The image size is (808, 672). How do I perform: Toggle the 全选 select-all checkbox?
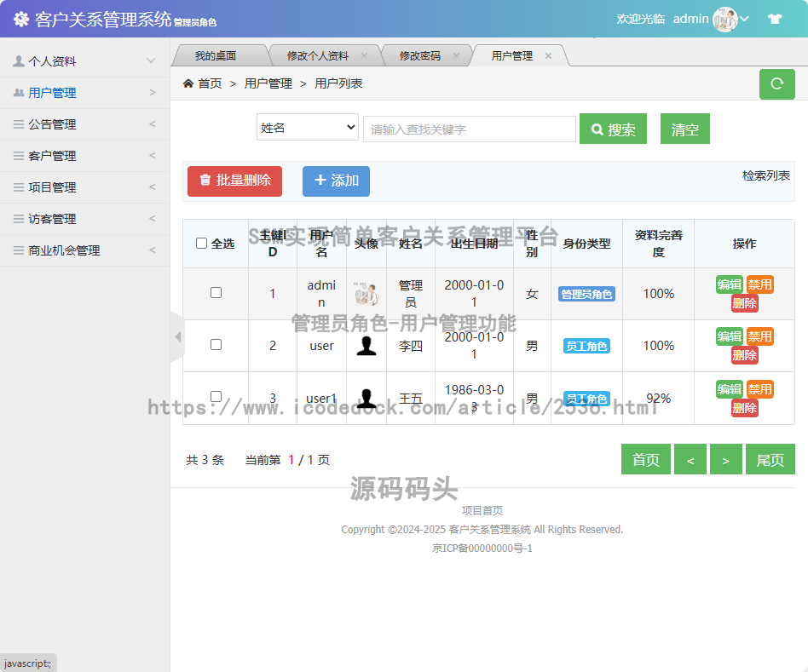point(201,243)
